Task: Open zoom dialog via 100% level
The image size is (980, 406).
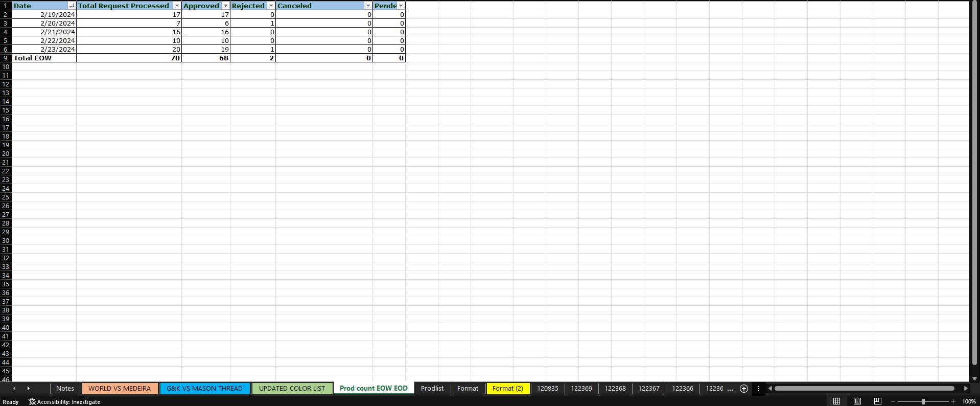Action: pyautogui.click(x=969, y=402)
